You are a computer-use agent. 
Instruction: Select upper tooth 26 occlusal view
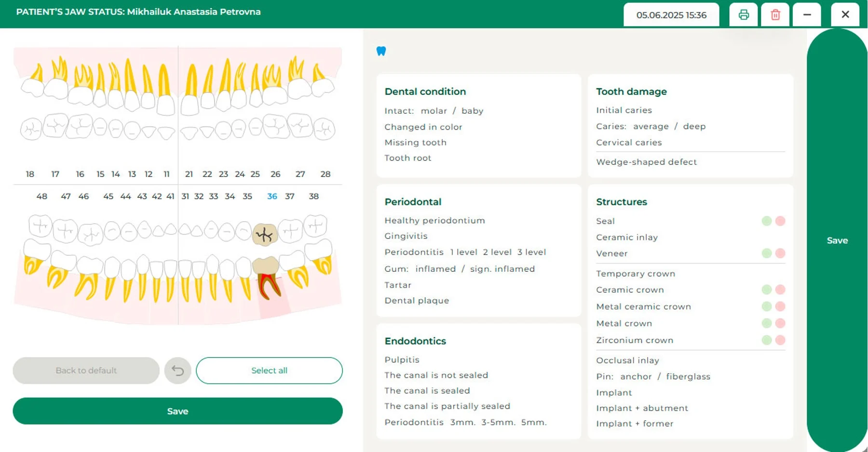tap(275, 127)
